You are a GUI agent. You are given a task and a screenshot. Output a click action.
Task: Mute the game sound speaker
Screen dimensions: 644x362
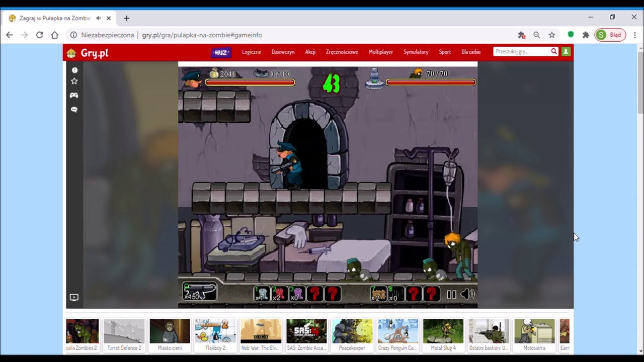[467, 295]
